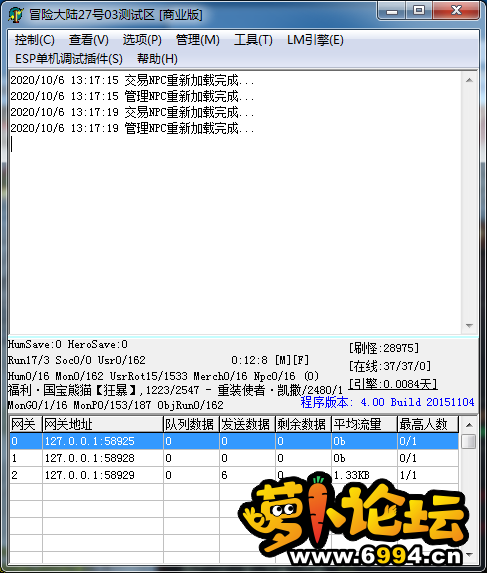Click the 1/1 max players cell
This screenshot has height=573, width=487.
pos(428,475)
